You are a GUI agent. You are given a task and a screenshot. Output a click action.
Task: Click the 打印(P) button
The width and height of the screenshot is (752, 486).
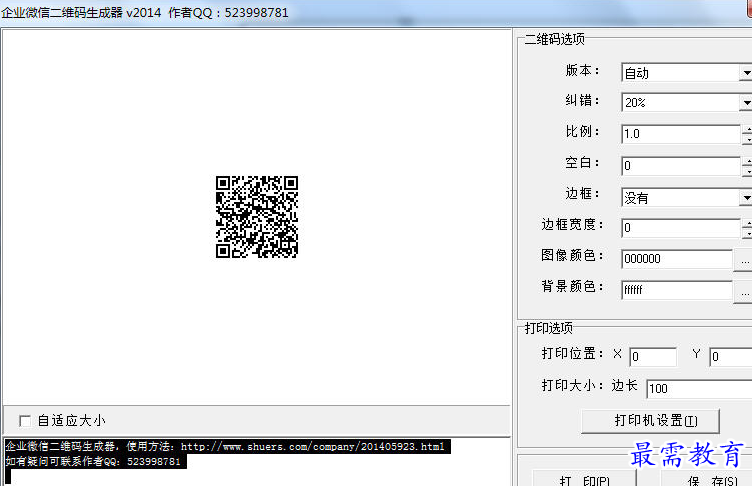coord(584,479)
